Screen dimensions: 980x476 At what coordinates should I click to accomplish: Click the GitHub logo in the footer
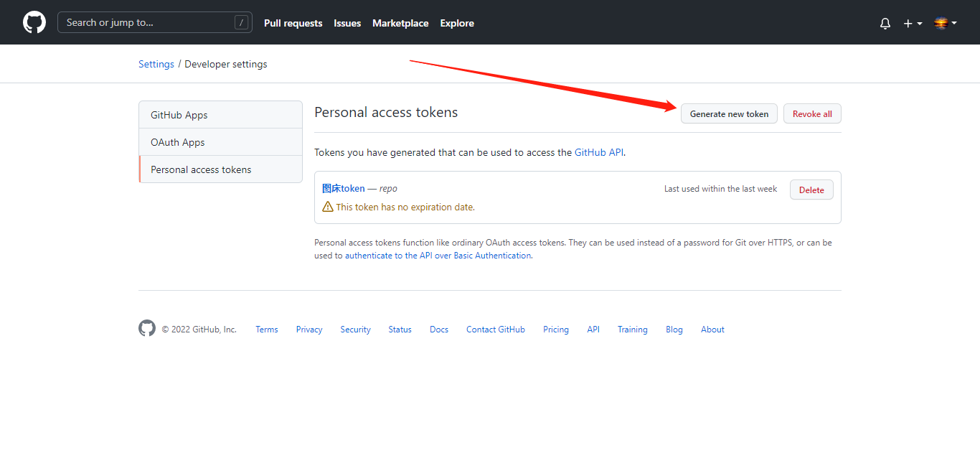[x=147, y=329]
